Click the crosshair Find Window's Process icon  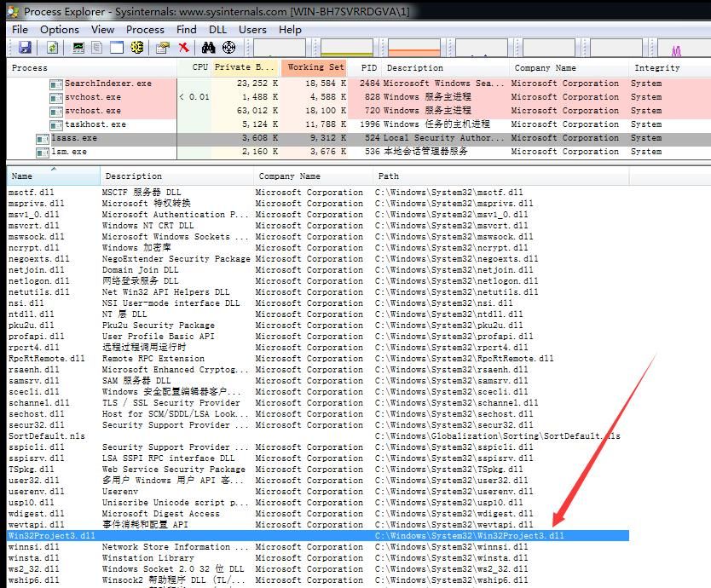[229, 47]
